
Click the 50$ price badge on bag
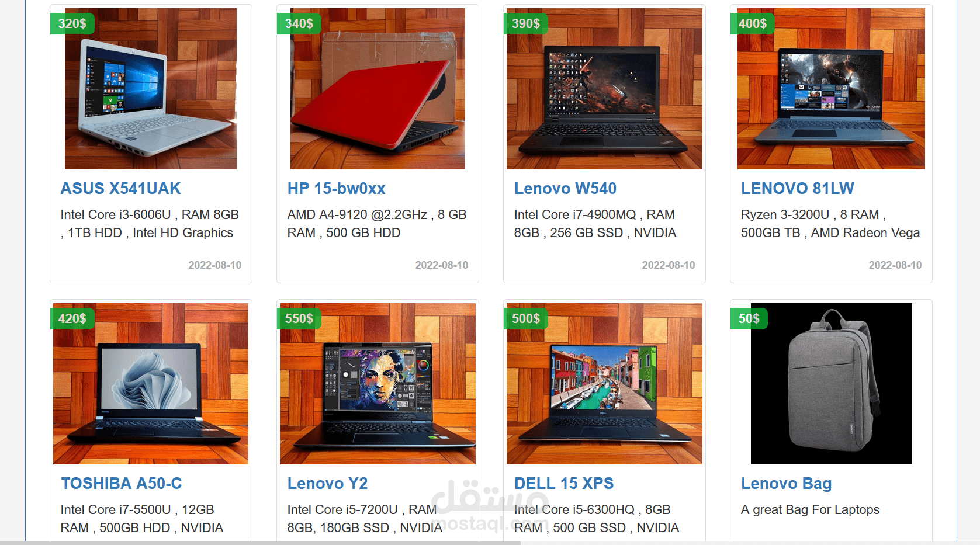click(x=749, y=319)
